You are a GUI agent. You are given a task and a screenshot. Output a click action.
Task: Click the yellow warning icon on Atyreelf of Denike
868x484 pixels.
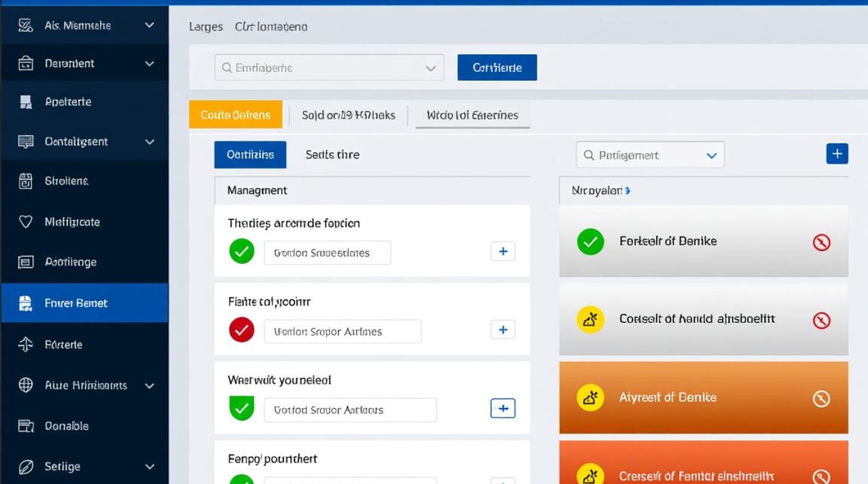click(590, 398)
